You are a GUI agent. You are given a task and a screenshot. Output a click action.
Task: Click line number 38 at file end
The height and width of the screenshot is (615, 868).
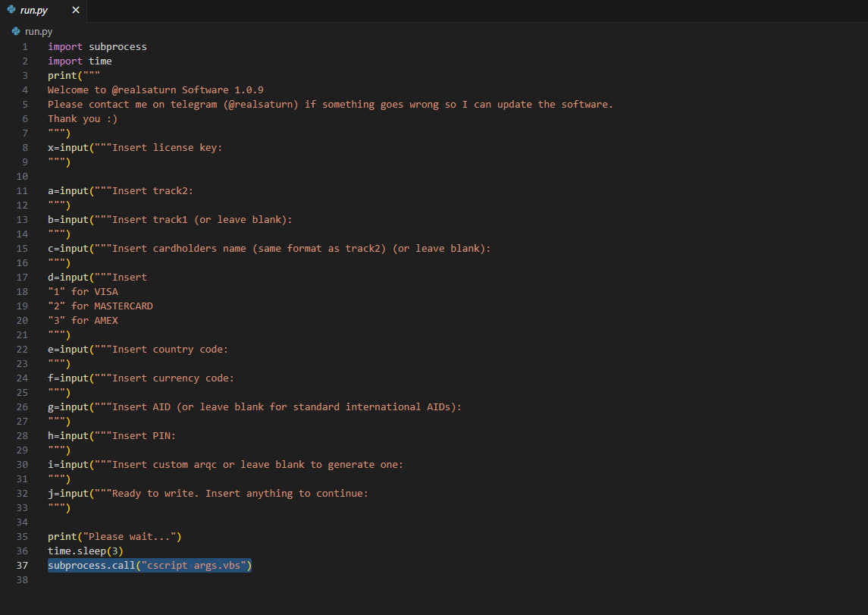point(22,580)
